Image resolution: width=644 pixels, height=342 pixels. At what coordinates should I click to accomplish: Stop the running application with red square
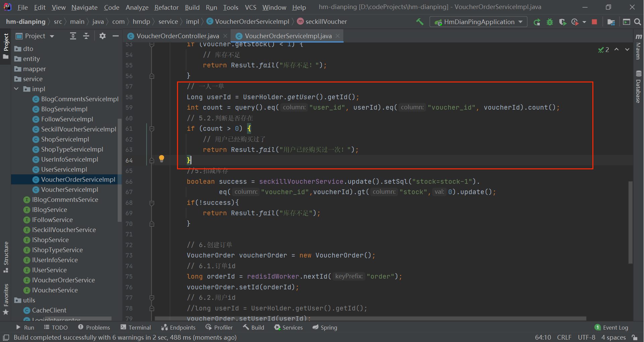594,22
